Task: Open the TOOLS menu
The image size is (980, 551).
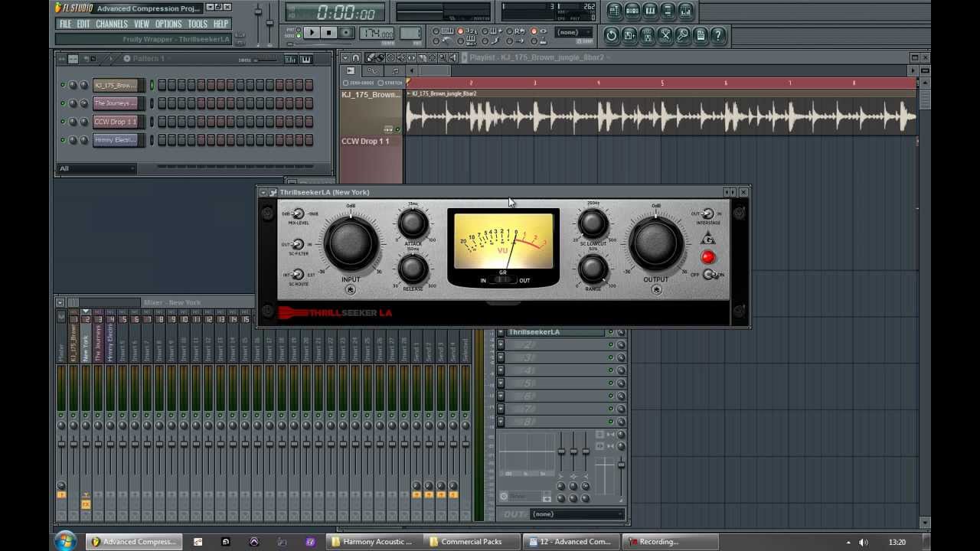Action: tap(198, 24)
